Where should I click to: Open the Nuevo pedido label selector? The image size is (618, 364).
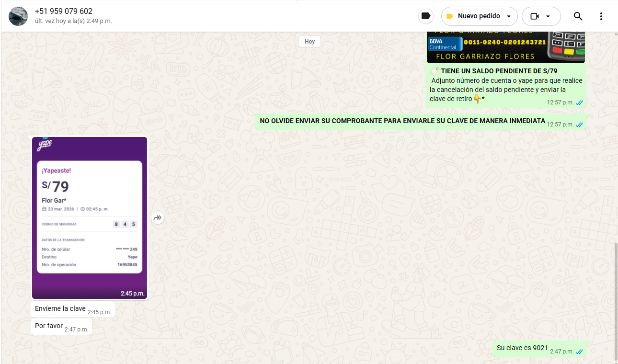click(479, 16)
